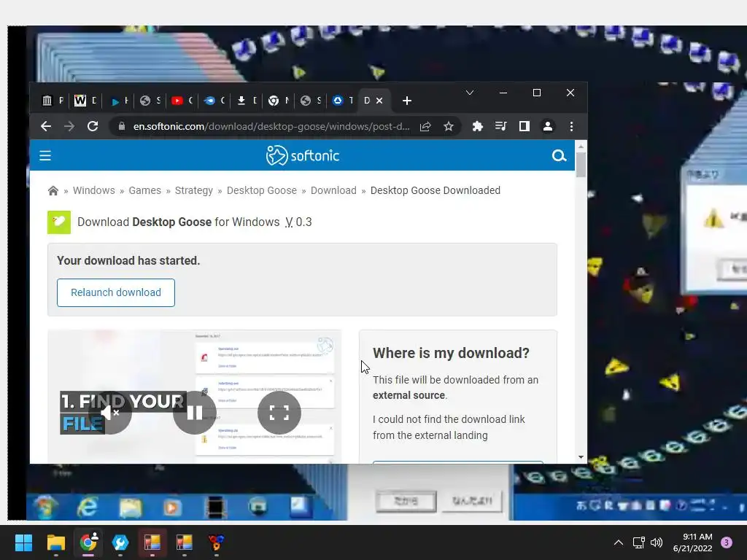Click the scrollbar up arrow
Viewport: 747px width, 560px height.
581,146
